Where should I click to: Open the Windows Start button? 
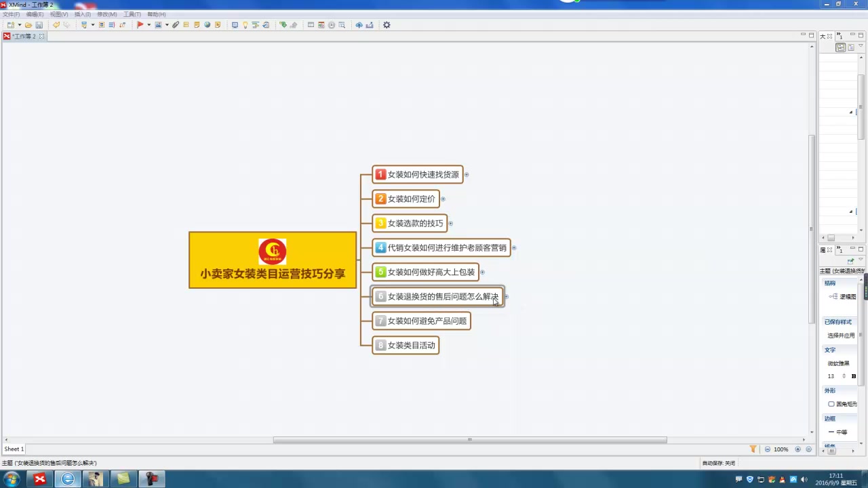click(x=11, y=479)
